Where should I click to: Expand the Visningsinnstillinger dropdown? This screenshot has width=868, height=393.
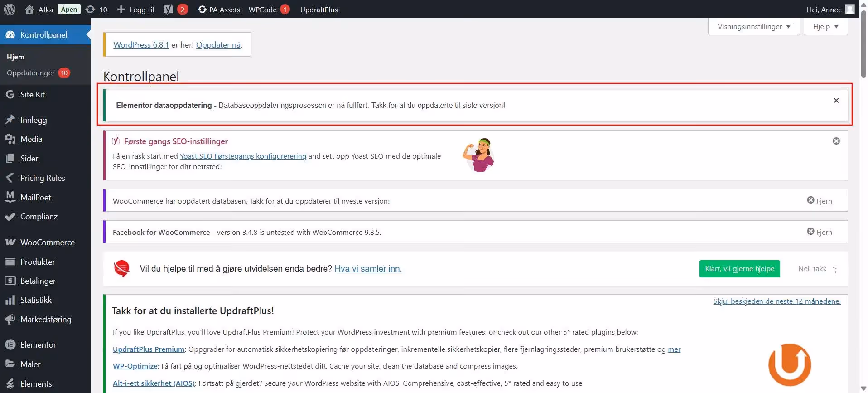click(x=754, y=26)
